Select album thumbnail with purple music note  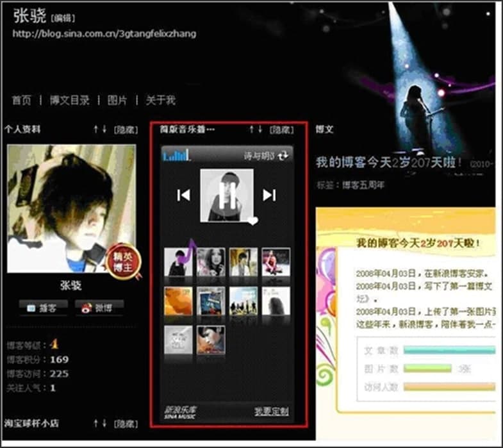[178, 262]
